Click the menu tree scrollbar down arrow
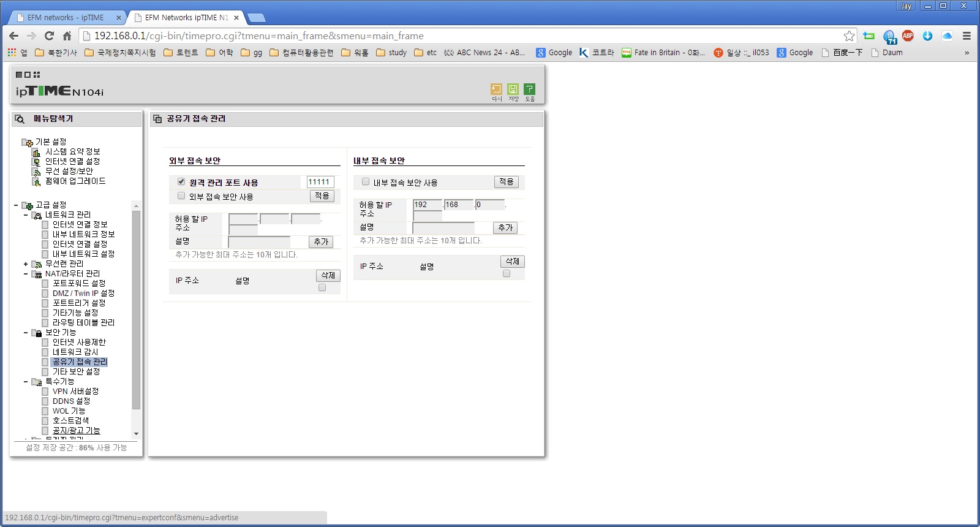The width and height of the screenshot is (980, 527). (136, 433)
